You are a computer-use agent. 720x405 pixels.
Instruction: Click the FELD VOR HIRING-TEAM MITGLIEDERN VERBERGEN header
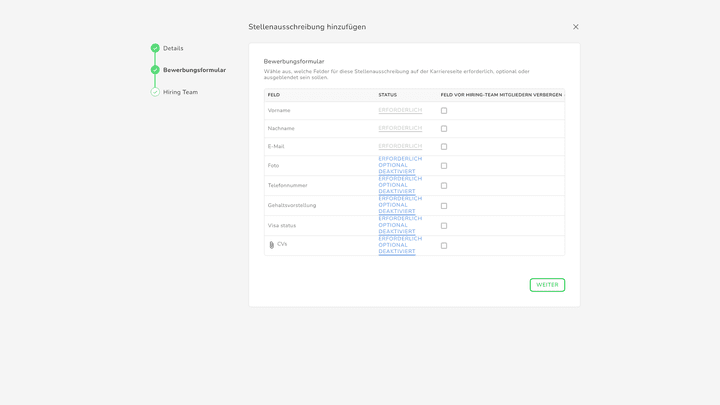(x=501, y=95)
